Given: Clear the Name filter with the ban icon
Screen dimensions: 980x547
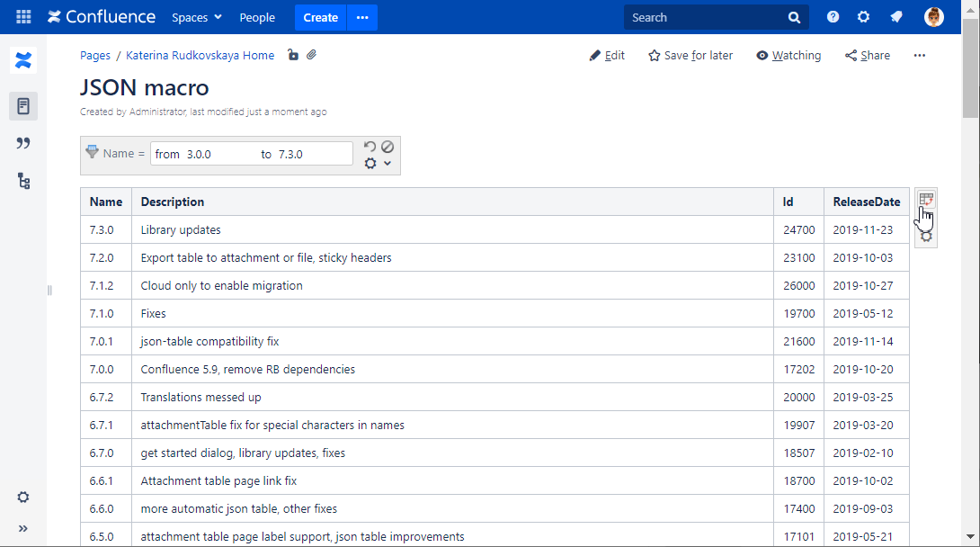Looking at the screenshot, I should tap(388, 147).
